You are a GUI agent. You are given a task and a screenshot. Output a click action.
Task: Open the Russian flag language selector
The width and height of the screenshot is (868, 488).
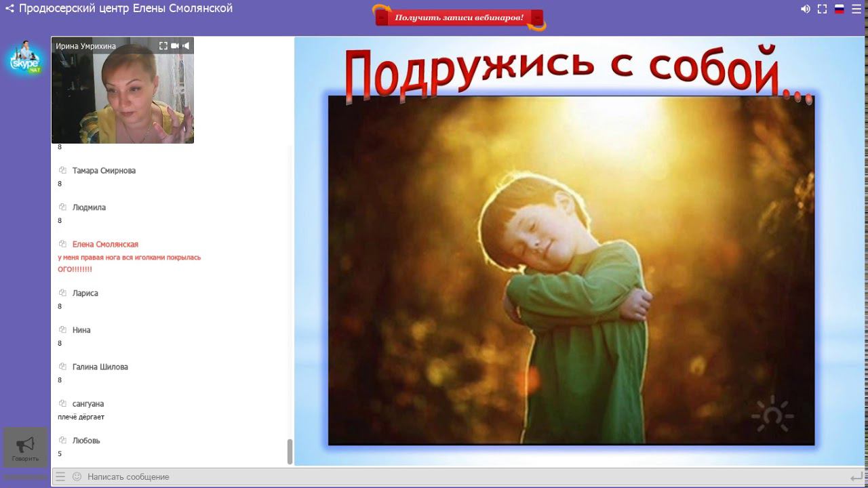tap(840, 9)
